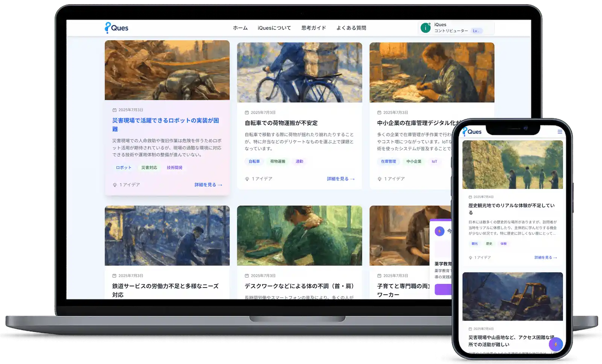
Task: Tap 詳細を見る on phone's tourism card
Action: click(x=545, y=258)
